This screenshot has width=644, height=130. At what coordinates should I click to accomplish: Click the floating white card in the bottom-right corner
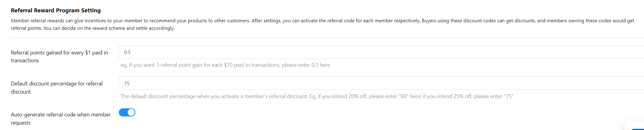tap(635, 126)
